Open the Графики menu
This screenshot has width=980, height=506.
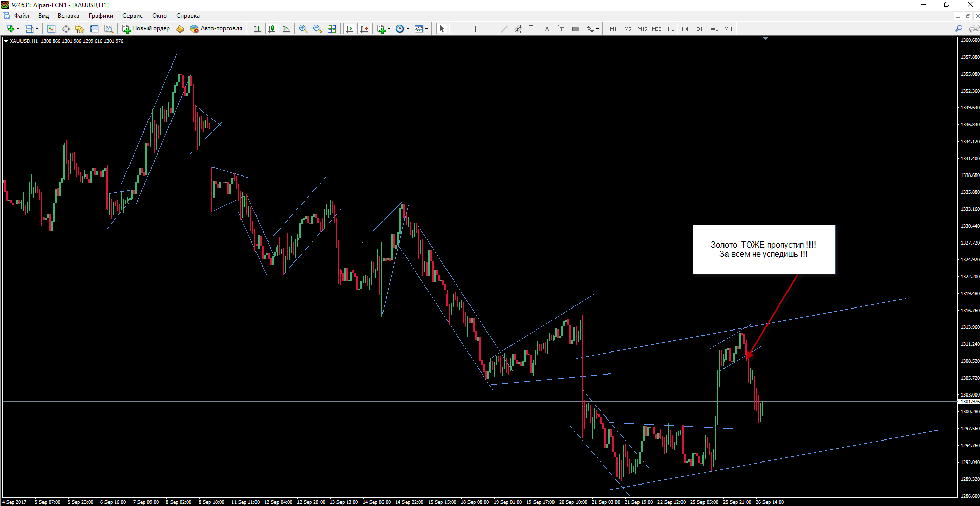101,16
